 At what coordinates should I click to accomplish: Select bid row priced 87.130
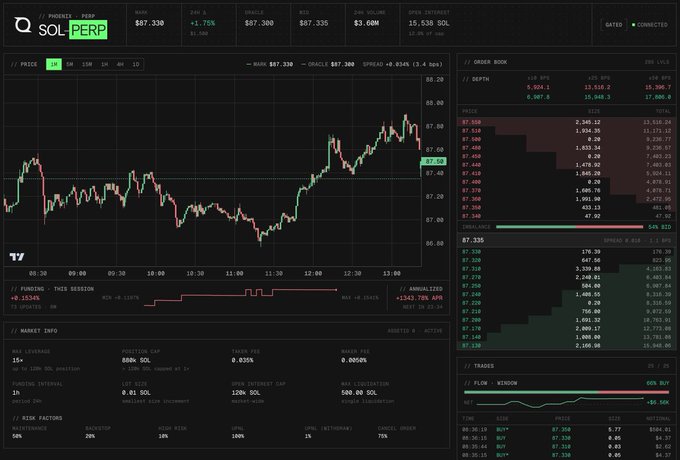[x=566, y=346]
